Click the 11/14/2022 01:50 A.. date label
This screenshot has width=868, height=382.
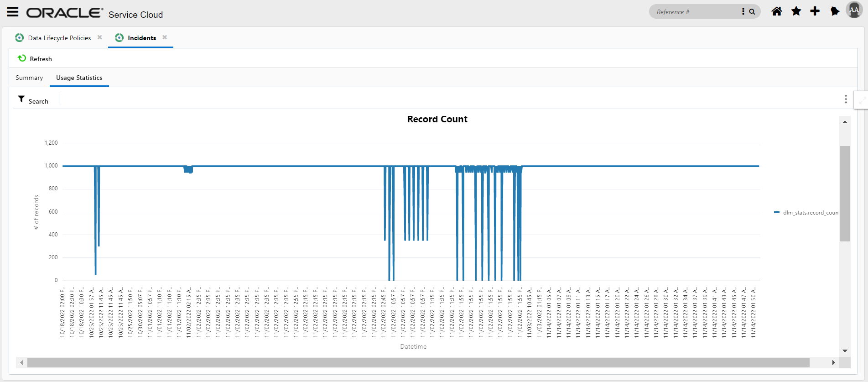click(754, 312)
